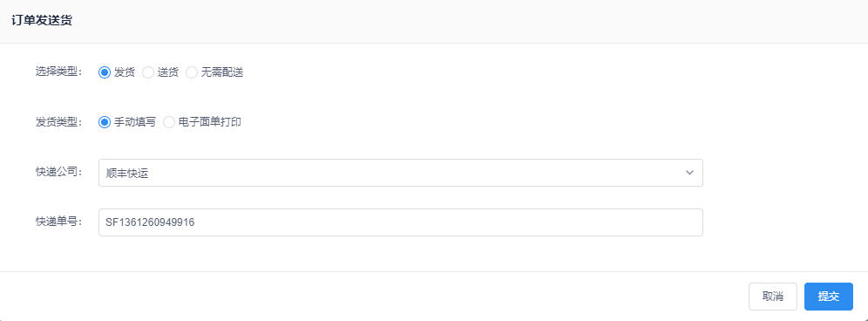Click the 无需配送 option label text

222,72
